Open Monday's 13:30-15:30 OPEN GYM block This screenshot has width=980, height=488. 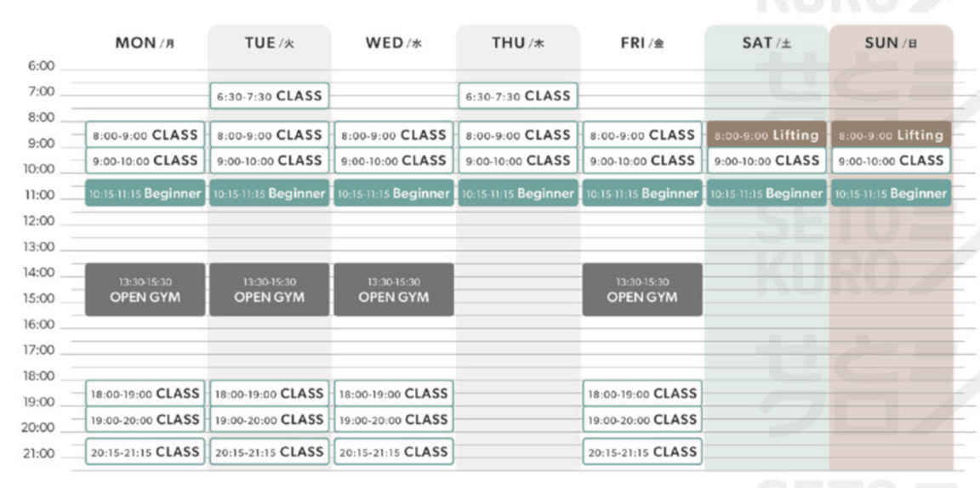(x=145, y=290)
